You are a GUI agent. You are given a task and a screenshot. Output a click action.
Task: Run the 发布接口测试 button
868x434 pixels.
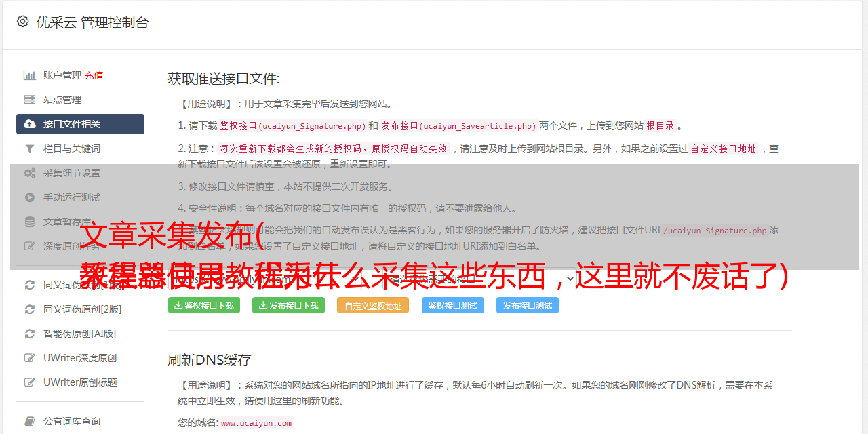coord(528,305)
